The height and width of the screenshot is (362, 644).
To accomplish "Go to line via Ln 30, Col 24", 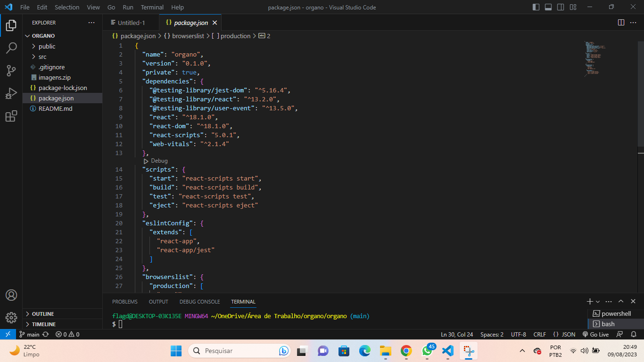I will [x=457, y=334].
